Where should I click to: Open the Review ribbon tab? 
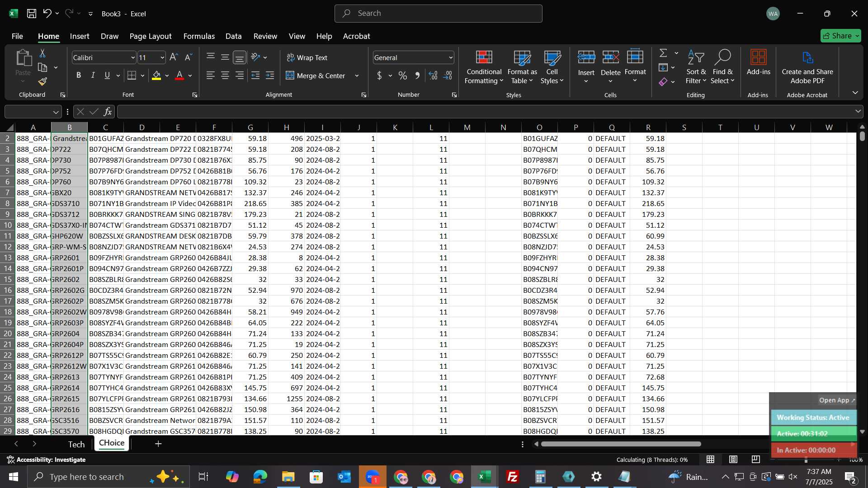point(265,36)
